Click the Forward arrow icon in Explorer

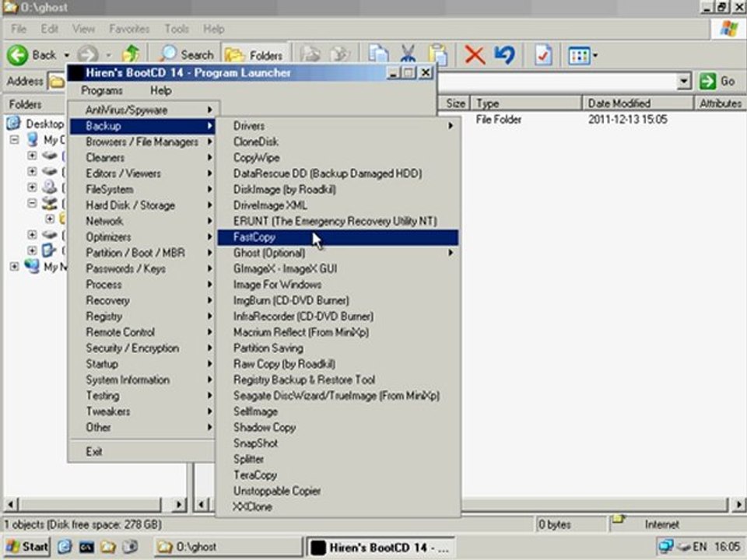click(x=88, y=55)
